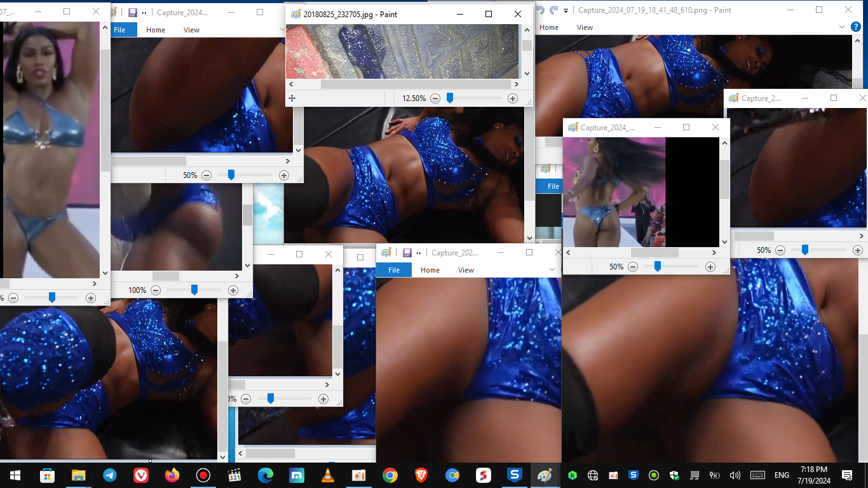The width and height of the screenshot is (868, 488).
Task: Launch Firefox from the taskbar
Action: click(x=172, y=475)
